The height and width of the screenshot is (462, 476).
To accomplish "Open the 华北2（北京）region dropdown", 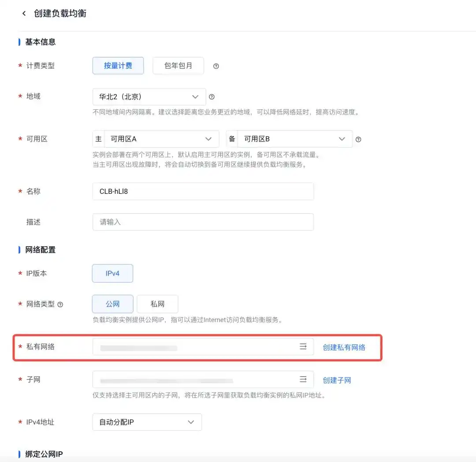I will [x=149, y=96].
